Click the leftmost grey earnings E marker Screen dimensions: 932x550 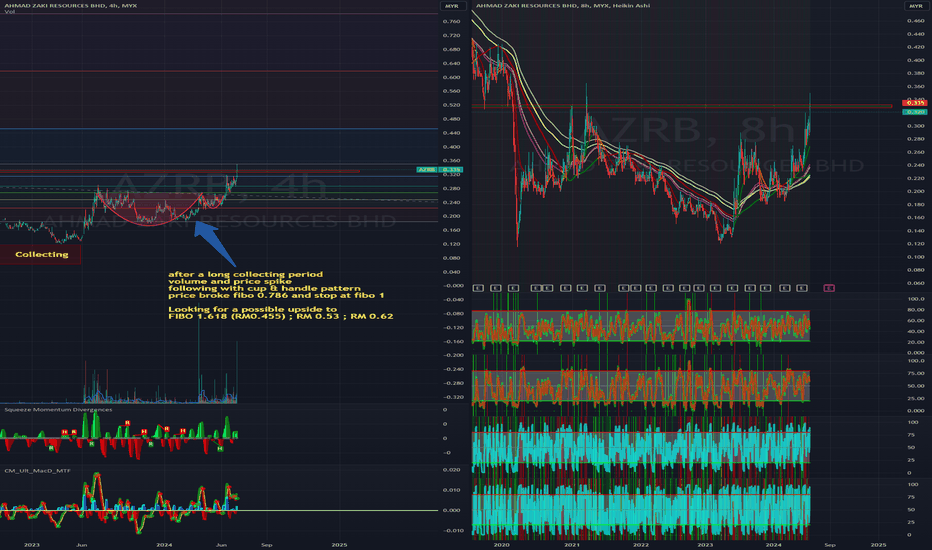pos(478,288)
